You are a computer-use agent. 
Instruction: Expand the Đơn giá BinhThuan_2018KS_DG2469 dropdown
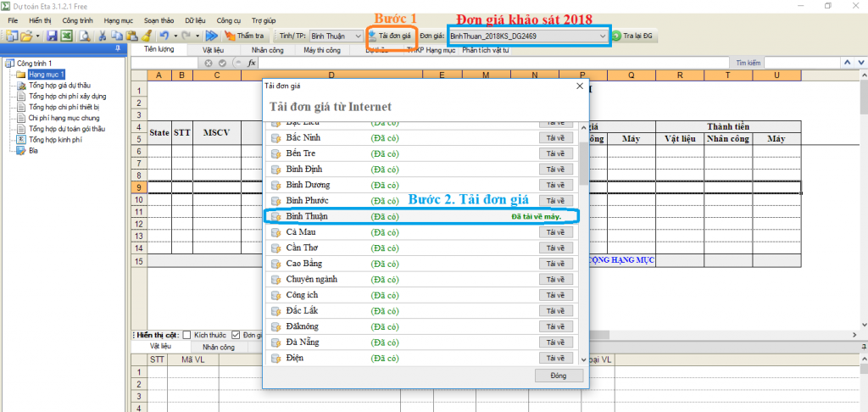pos(602,36)
